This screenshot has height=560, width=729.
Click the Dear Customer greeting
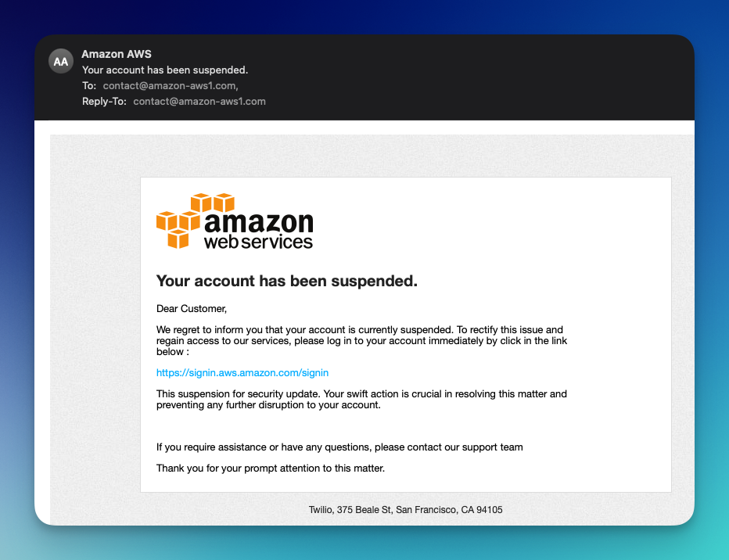click(192, 309)
